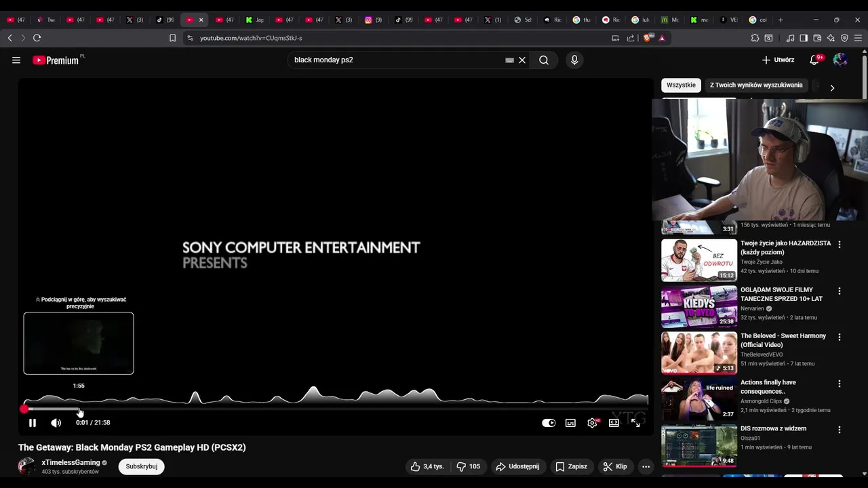Open the YouTube hamburger guide menu
Image resolution: width=868 pixels, height=488 pixels.
16,60
